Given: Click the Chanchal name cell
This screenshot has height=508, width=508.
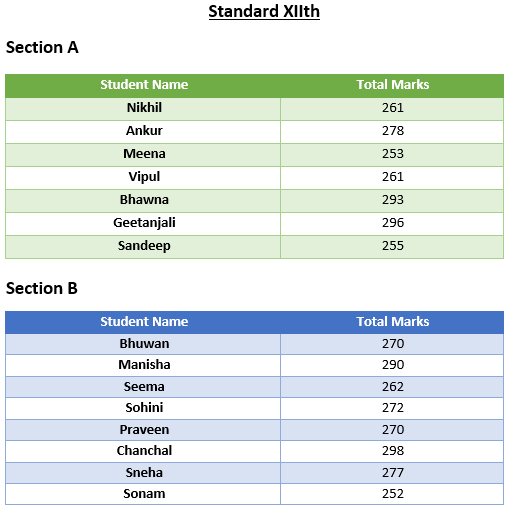Looking at the screenshot, I should (143, 451).
